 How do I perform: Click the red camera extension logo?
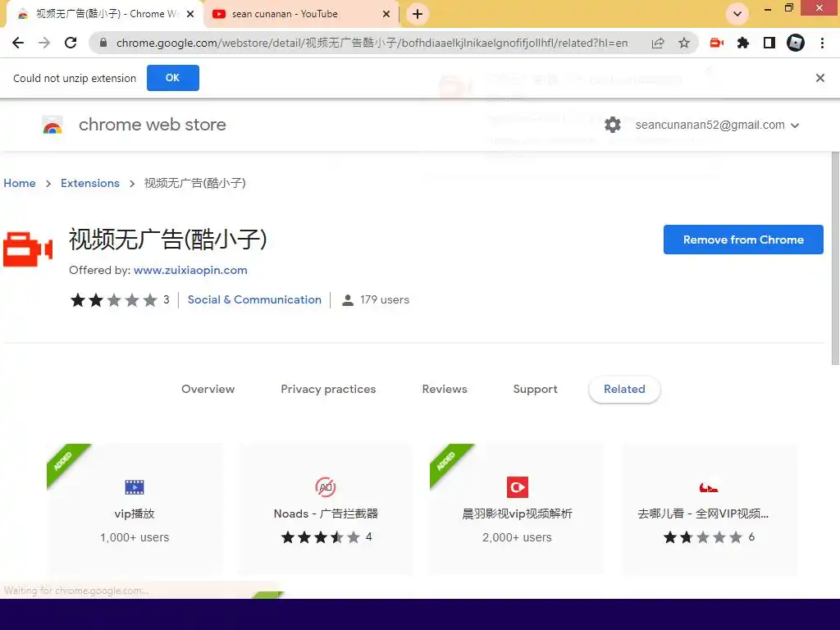28,249
